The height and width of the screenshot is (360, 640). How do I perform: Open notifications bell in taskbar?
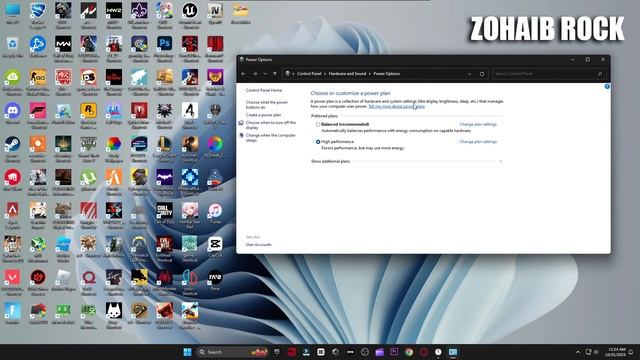click(x=631, y=352)
